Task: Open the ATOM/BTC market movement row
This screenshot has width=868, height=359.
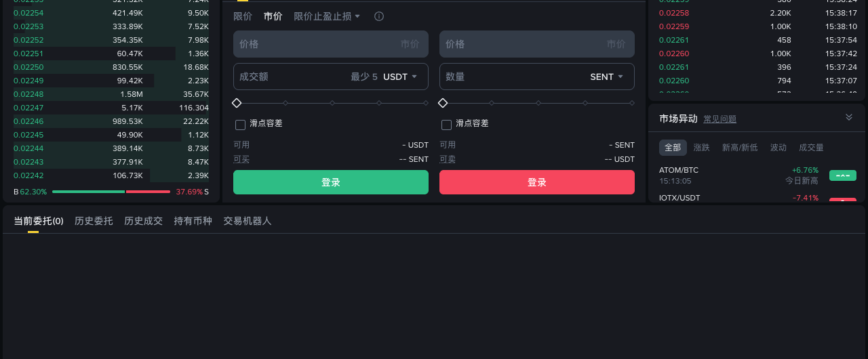Action: [757, 175]
